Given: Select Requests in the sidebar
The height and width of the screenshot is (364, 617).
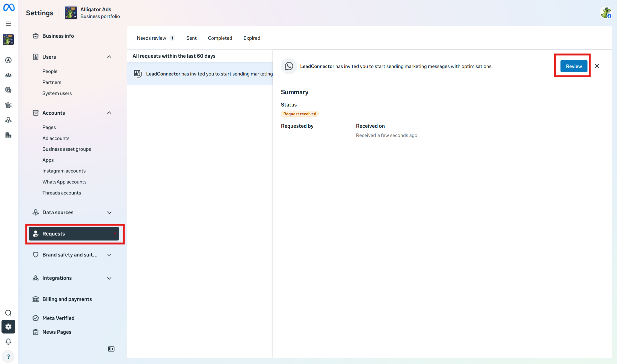Looking at the screenshot, I should tap(74, 234).
